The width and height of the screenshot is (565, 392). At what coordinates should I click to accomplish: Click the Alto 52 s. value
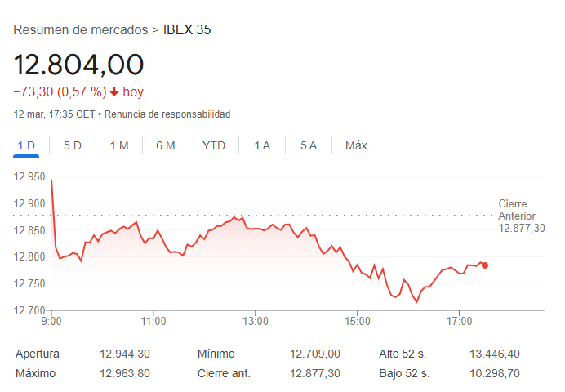coord(496,354)
